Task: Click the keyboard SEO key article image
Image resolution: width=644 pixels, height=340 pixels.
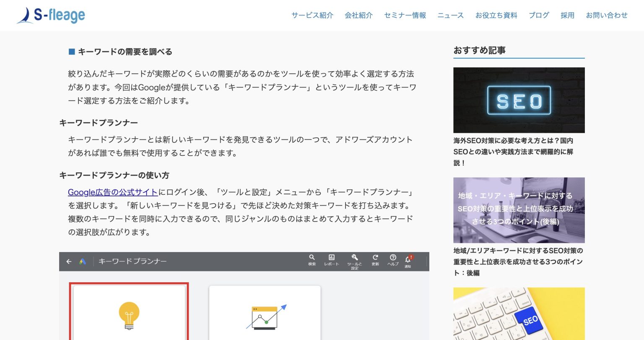Action: pyautogui.click(x=519, y=314)
